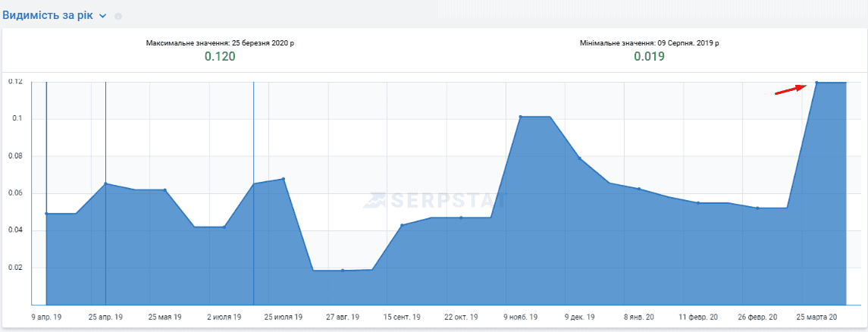Click the 25 июля 19 x-axis label

(x=284, y=318)
